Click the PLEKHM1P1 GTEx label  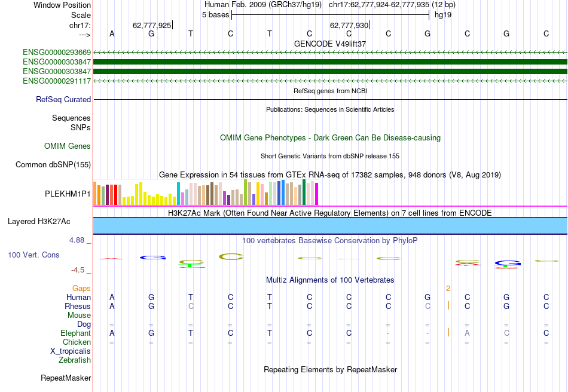click(68, 194)
